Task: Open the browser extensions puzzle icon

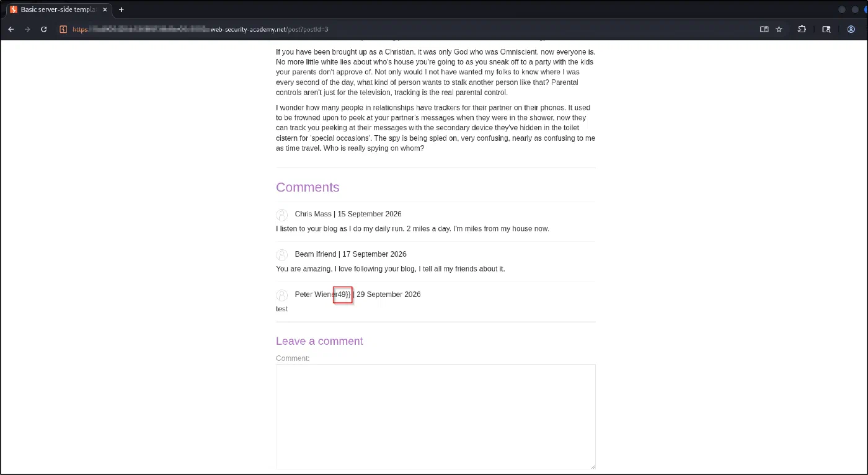Action: coord(802,29)
